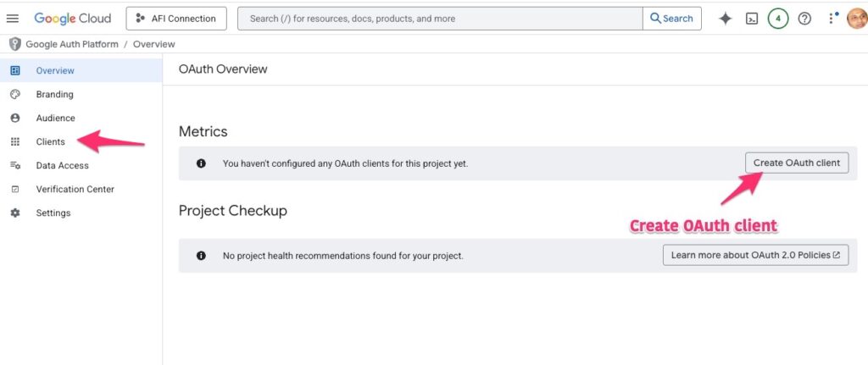The width and height of the screenshot is (868, 365).
Task: Activate Cloud Shell terminal icon
Action: point(751,19)
